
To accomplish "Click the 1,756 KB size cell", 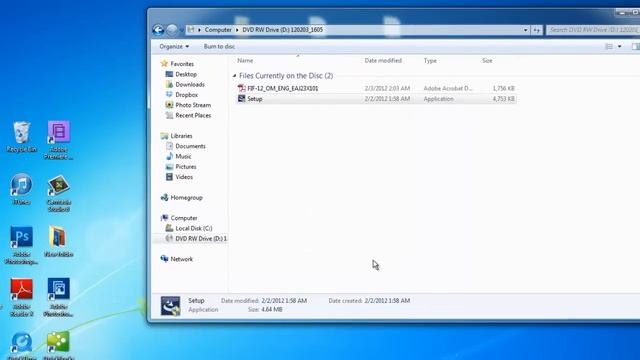I will click(x=503, y=88).
